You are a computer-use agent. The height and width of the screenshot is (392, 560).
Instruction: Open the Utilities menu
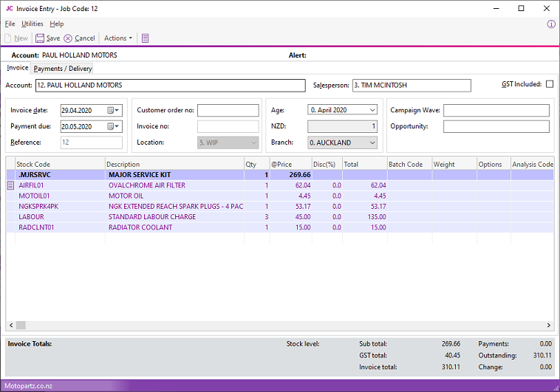click(x=33, y=24)
